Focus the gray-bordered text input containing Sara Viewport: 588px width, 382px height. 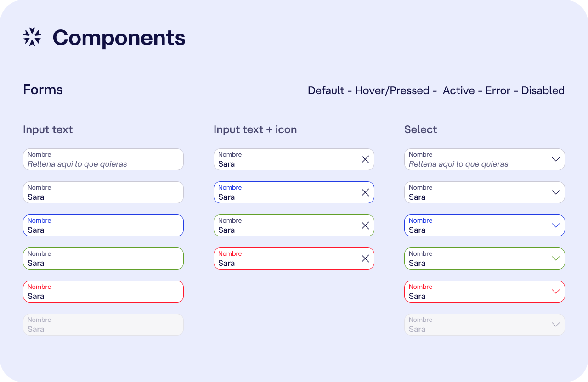point(103,192)
